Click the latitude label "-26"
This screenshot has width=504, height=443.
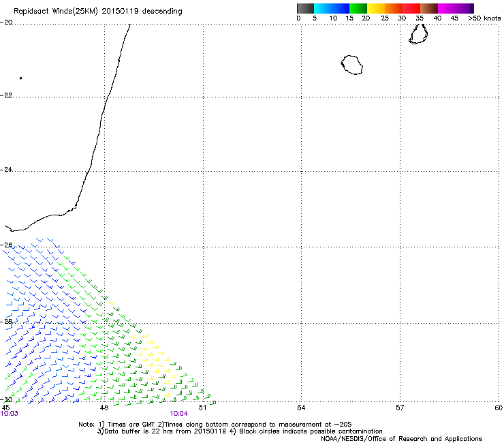pyautogui.click(x=6, y=245)
